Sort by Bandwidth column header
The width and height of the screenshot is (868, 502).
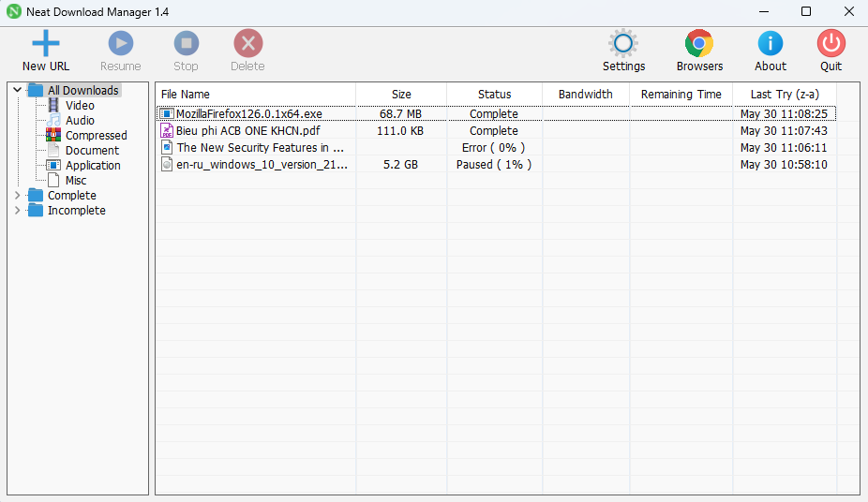click(586, 94)
